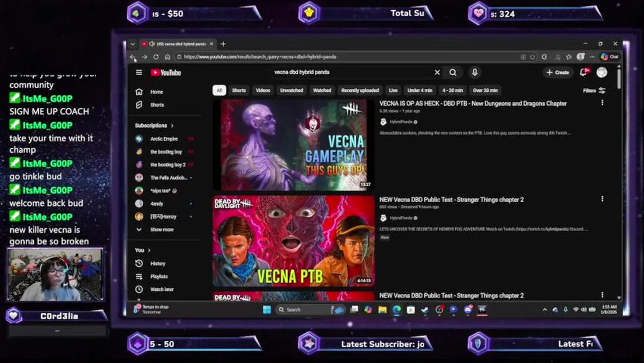
Task: Open the tab list chevron
Action: (133, 44)
